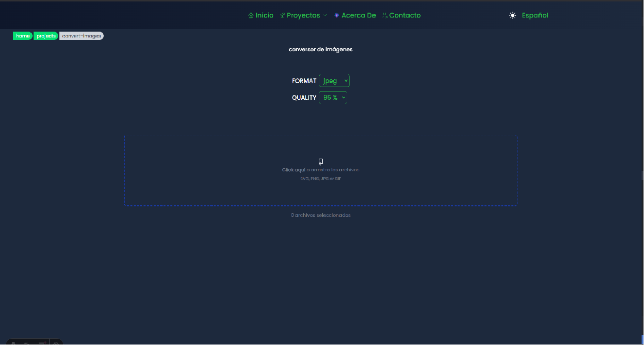The height and width of the screenshot is (345, 644).
Task: Click the projects breadcrumb
Action: (x=46, y=36)
